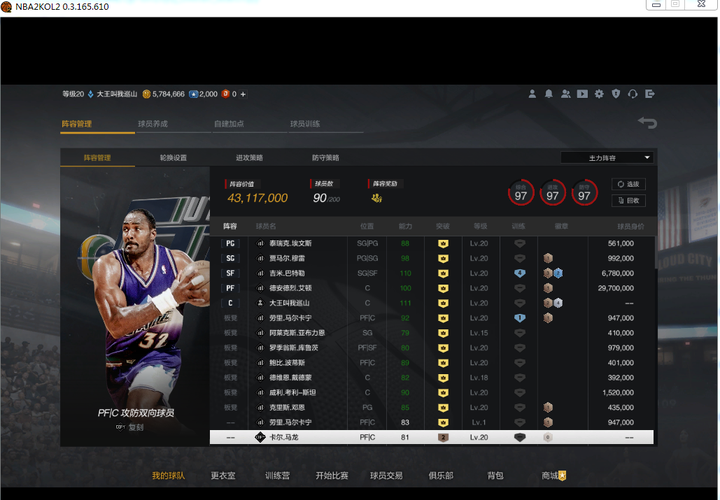Open the video replay icon
This screenshot has height=500, width=720.
pyautogui.click(x=582, y=94)
